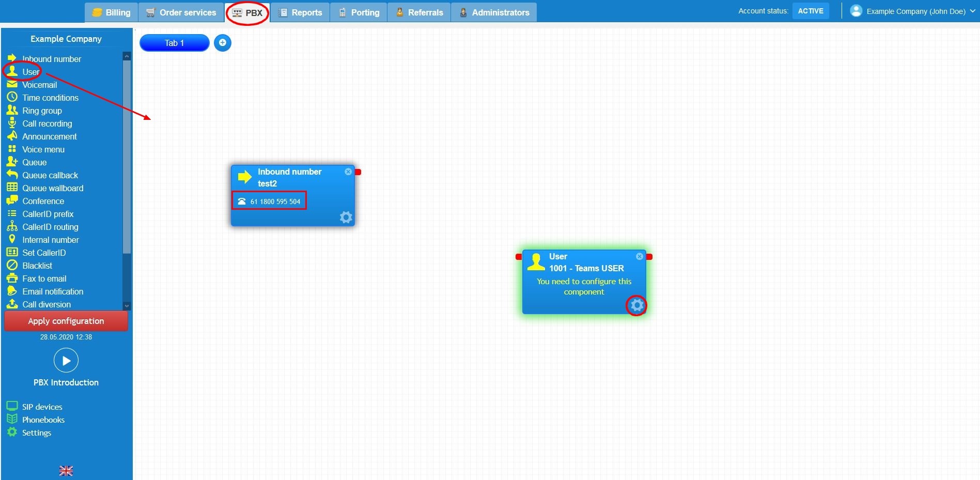
Task: Remove the Inbound number test2 component
Action: point(348,172)
